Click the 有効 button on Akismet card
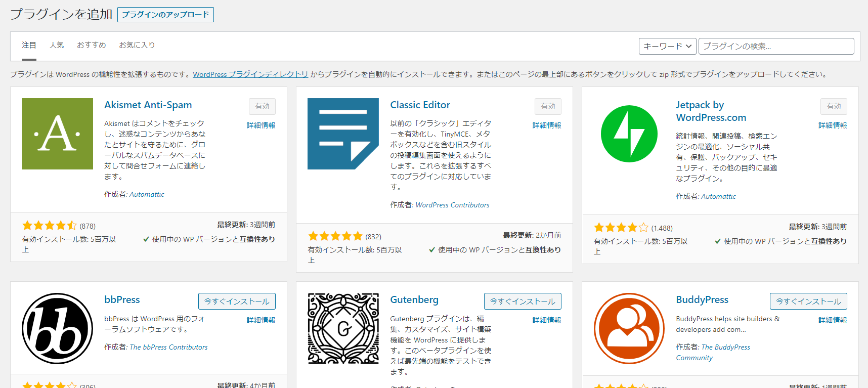The image size is (868, 388). click(262, 106)
